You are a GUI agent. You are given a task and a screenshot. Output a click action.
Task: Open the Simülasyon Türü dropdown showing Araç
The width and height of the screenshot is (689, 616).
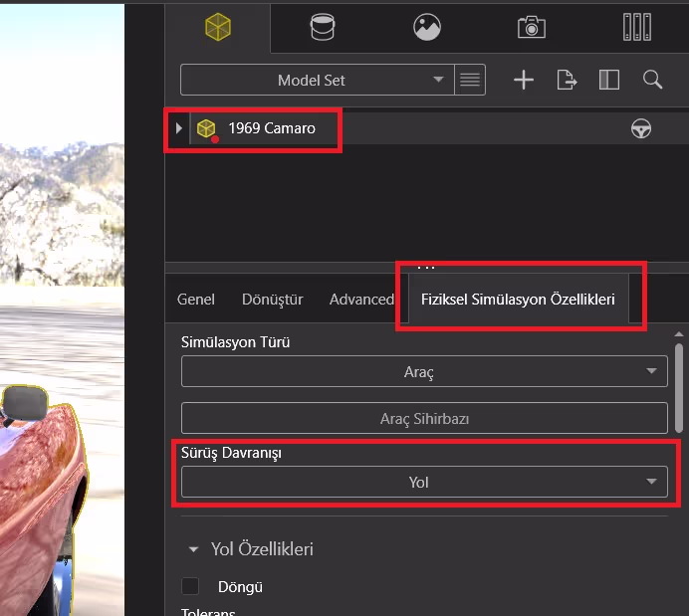click(x=424, y=371)
